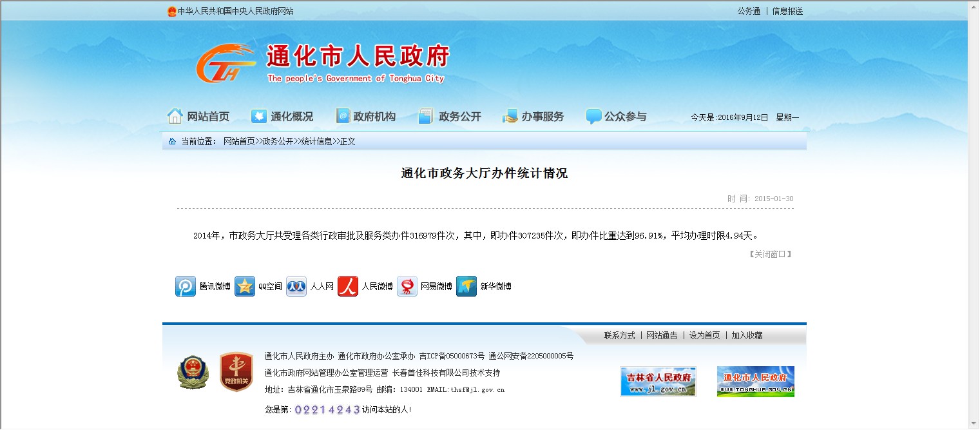Screen dimensions: 980x430
Task: Click the 关闭窗口 link
Action: click(x=770, y=254)
